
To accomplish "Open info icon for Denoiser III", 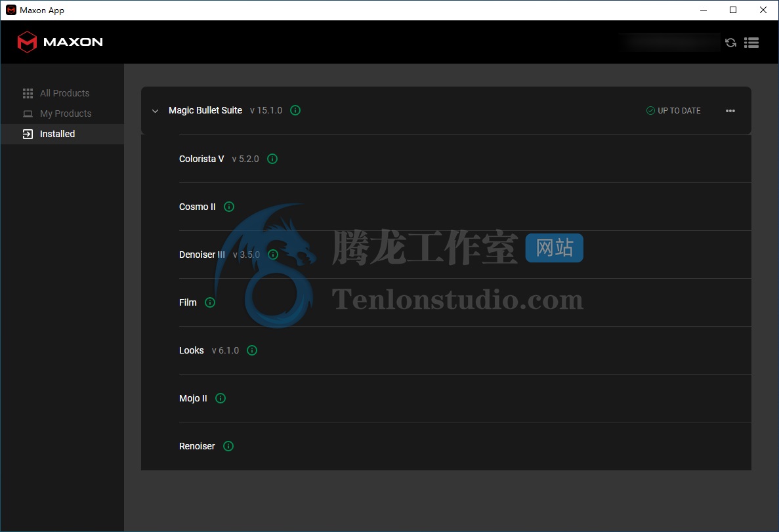I will [x=273, y=255].
